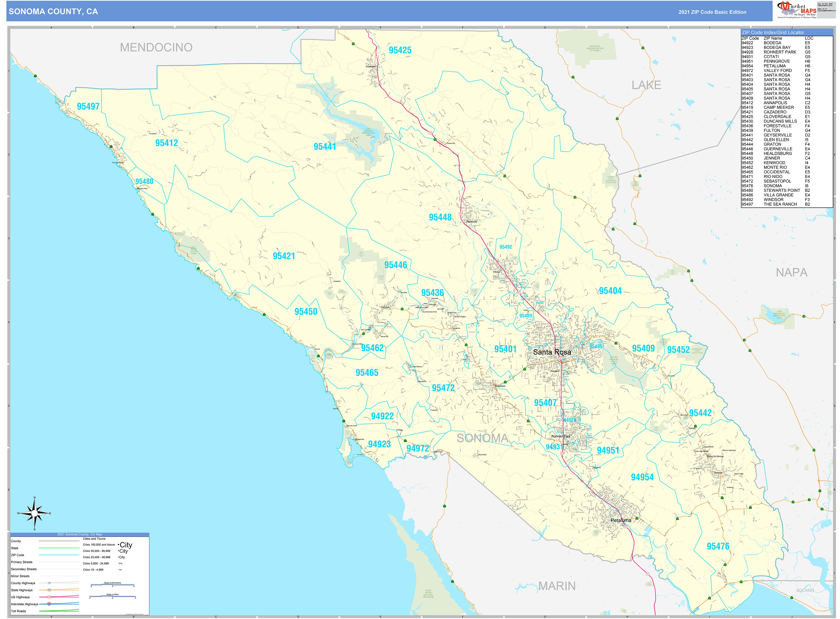Click the SONOMA COUNTY, CA title
This screenshot has height=619, width=840.
pyautogui.click(x=53, y=12)
